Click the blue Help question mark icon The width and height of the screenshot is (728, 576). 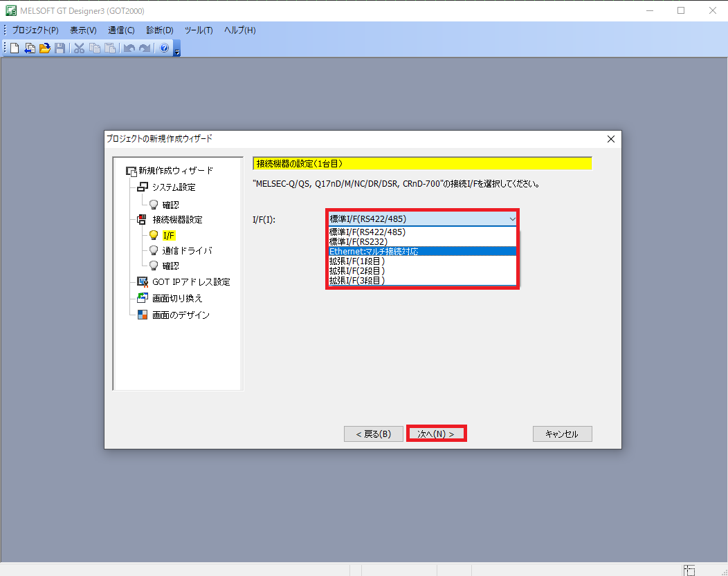pyautogui.click(x=164, y=48)
